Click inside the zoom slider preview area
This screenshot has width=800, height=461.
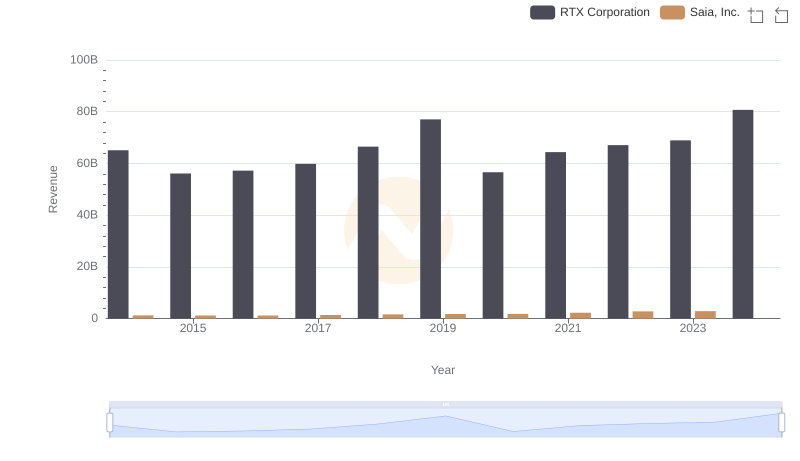(x=445, y=423)
